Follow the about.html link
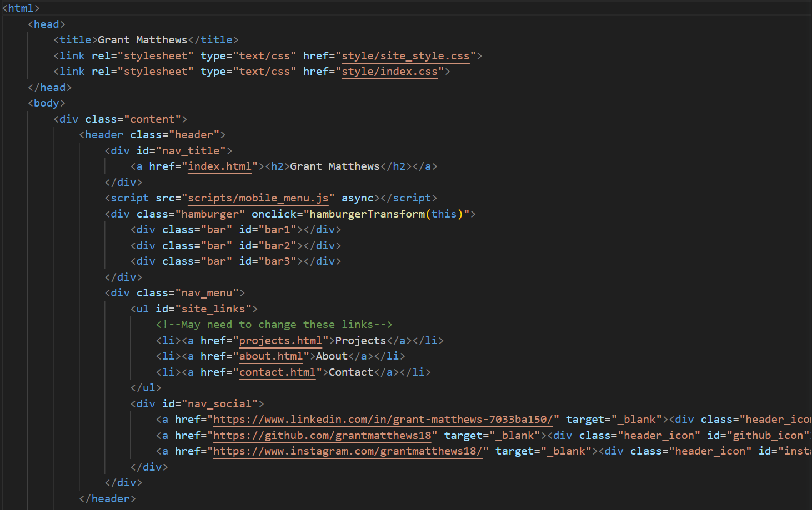This screenshot has height=510, width=812. (x=271, y=356)
